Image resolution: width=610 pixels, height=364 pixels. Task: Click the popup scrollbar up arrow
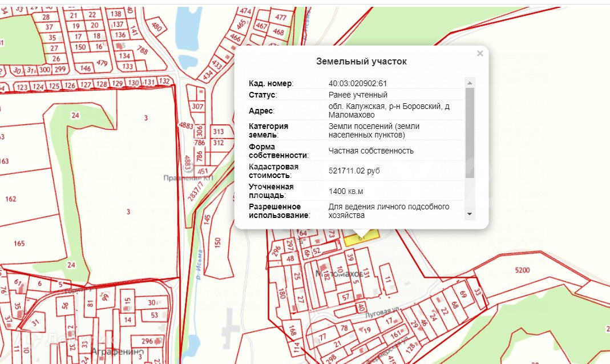pos(470,83)
